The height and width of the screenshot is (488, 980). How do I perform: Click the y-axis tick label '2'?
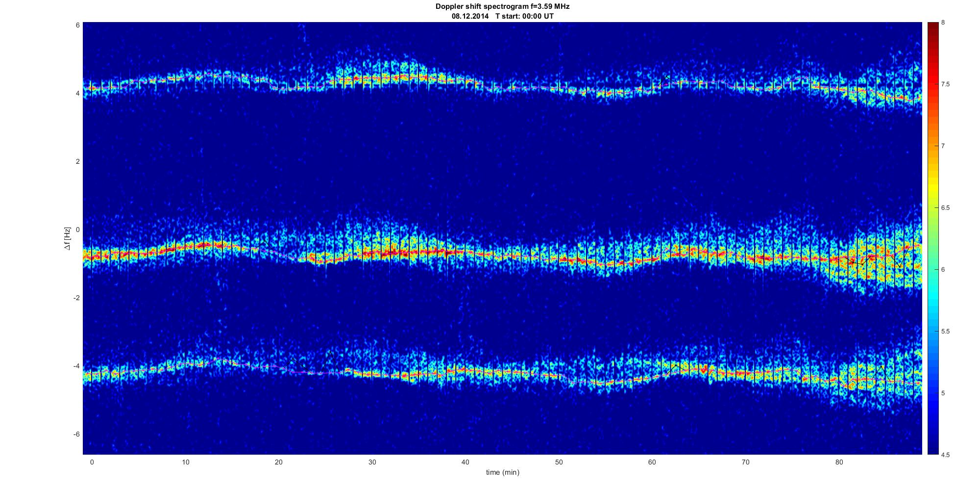(78, 161)
